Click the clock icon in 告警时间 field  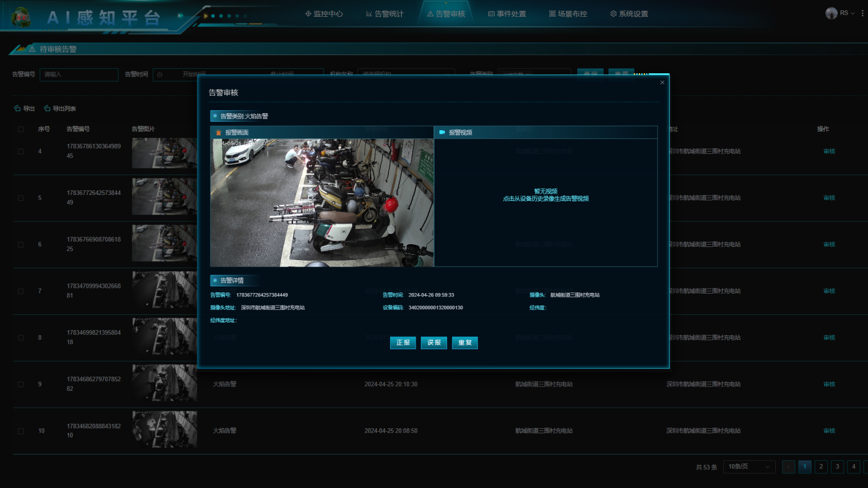pos(160,74)
